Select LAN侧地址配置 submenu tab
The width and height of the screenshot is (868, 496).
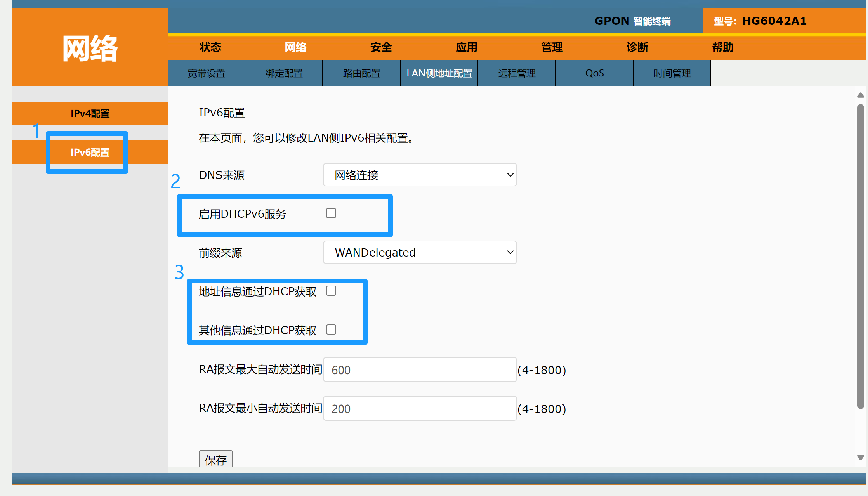(x=439, y=73)
